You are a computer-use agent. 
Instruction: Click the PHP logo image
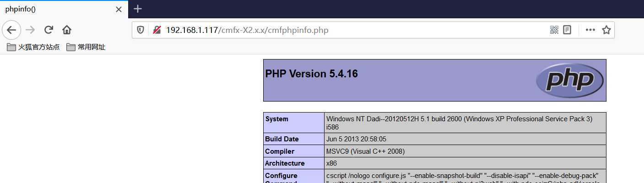point(570,81)
